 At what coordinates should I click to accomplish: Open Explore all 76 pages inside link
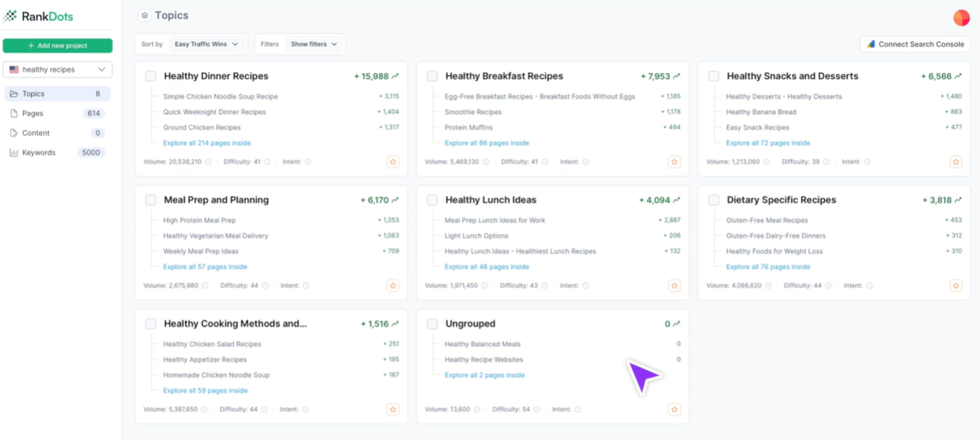pyautogui.click(x=768, y=266)
